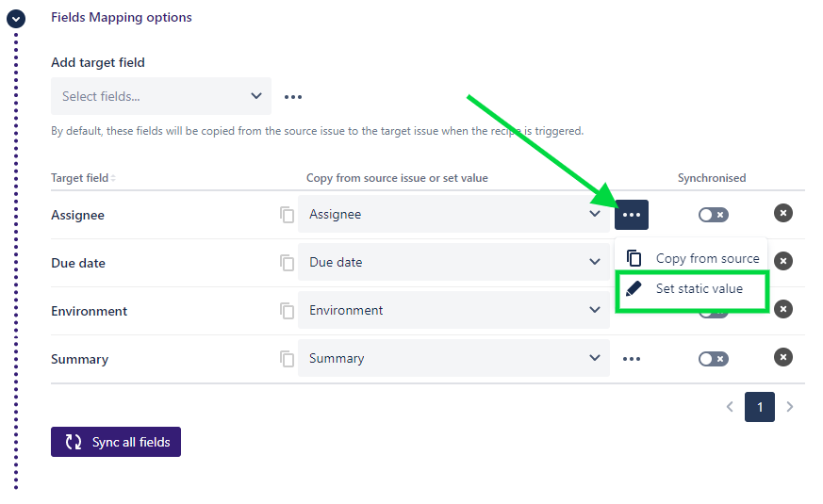Enable Synchronised switch for Summary
823x504 pixels.
[x=713, y=359]
